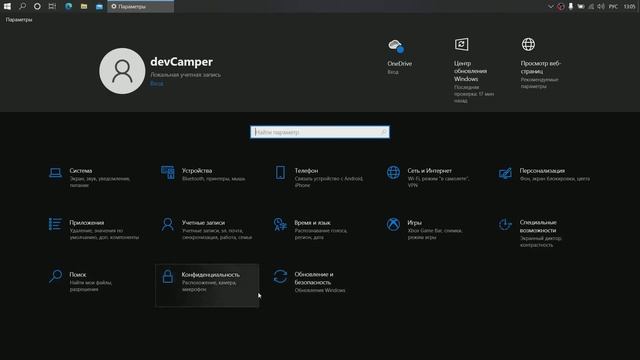This screenshot has height=360, width=640.
Task: Click the network tray icon
Action: (x=591, y=7)
